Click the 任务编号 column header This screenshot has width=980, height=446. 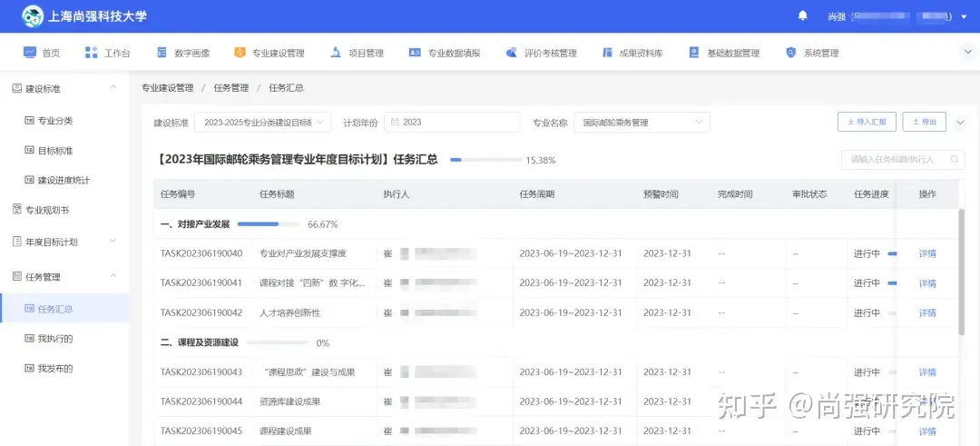pos(178,193)
